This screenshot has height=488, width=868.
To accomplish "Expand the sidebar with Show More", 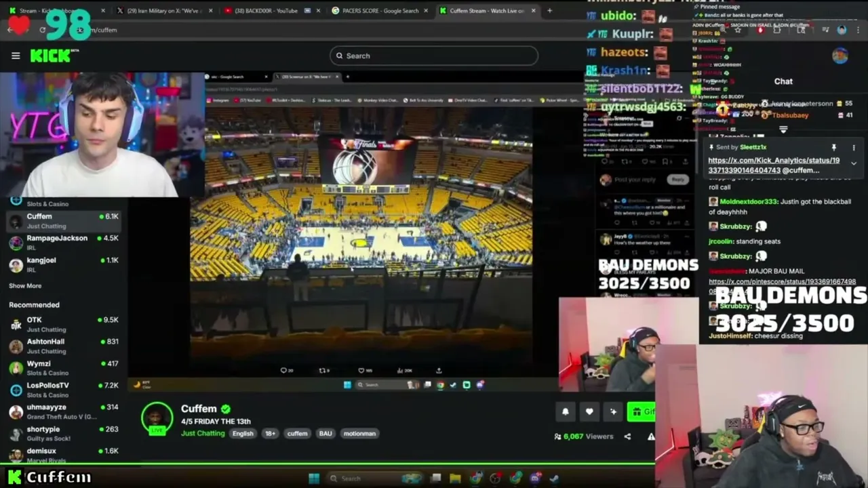I will [x=25, y=286].
